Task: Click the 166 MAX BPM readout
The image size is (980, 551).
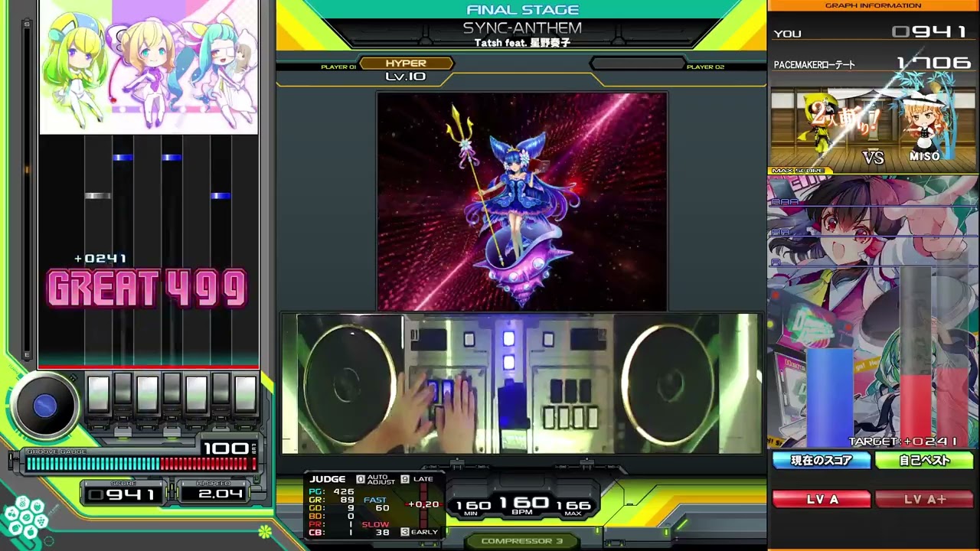Action: tap(573, 507)
